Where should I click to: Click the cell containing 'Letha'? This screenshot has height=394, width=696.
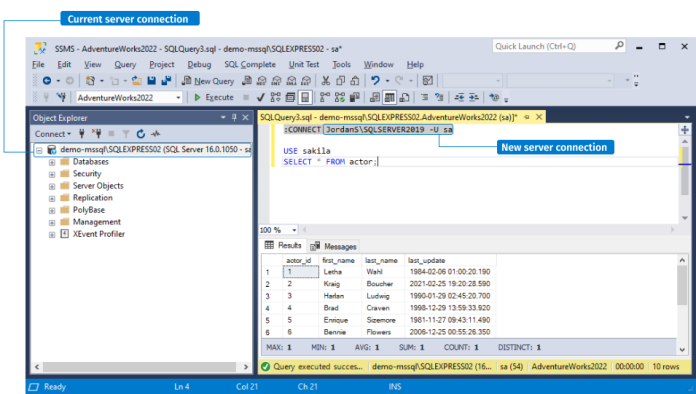click(x=339, y=272)
